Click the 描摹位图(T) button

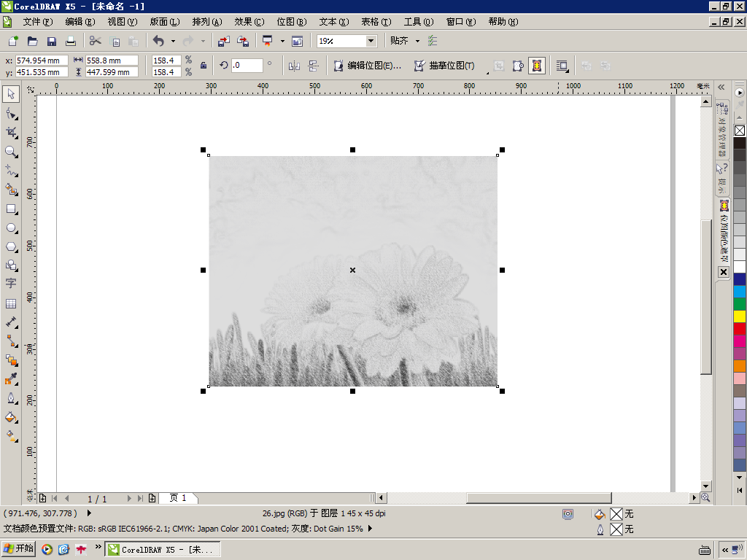(445, 66)
